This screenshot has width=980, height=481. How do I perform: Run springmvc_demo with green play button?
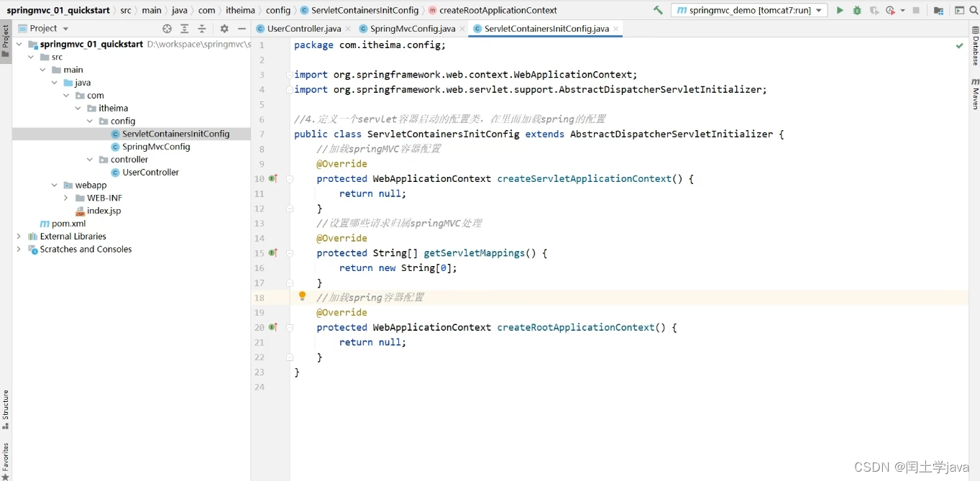tap(840, 10)
